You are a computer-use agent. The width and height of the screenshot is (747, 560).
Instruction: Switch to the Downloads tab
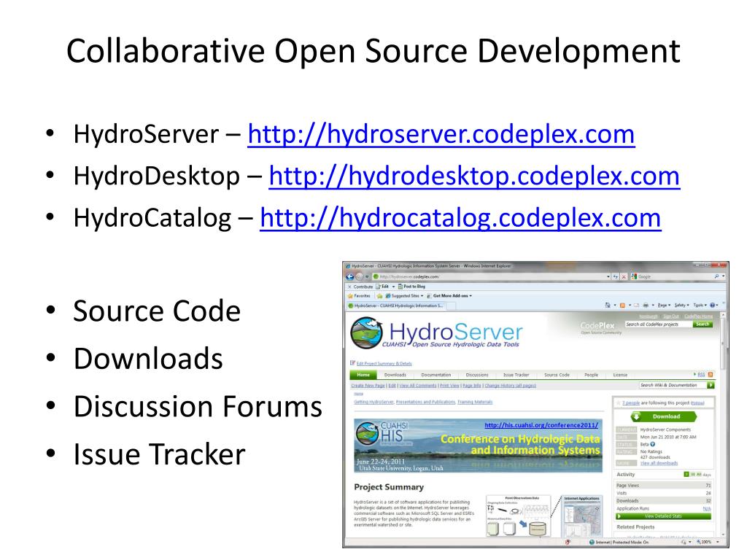(395, 375)
